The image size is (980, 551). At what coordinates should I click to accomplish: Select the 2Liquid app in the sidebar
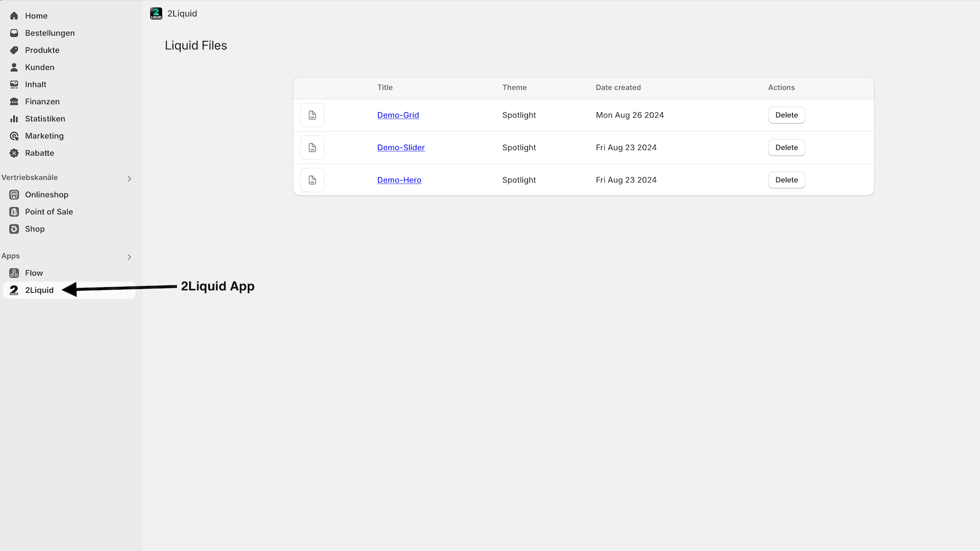[x=39, y=290]
